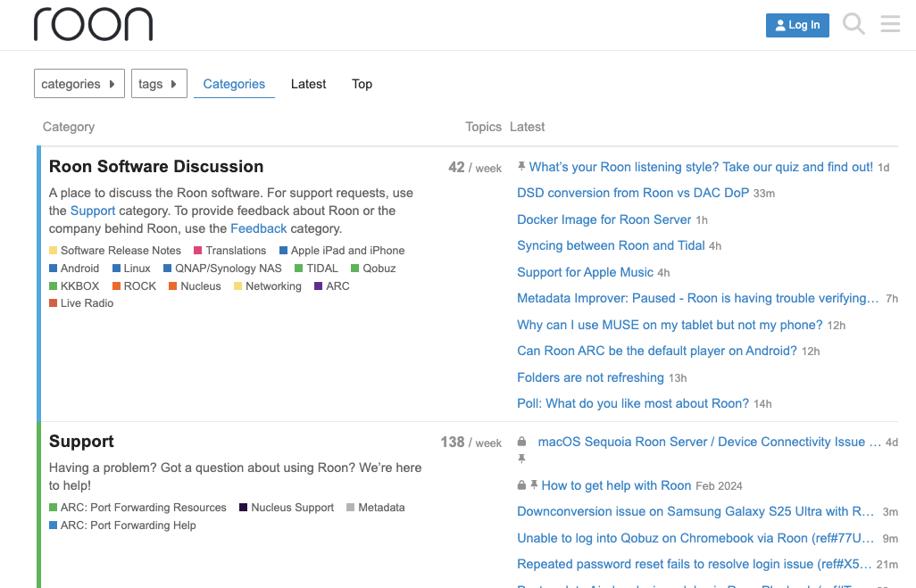Open the ROCK subcategory
Image resolution: width=916 pixels, height=588 pixels.
click(134, 286)
